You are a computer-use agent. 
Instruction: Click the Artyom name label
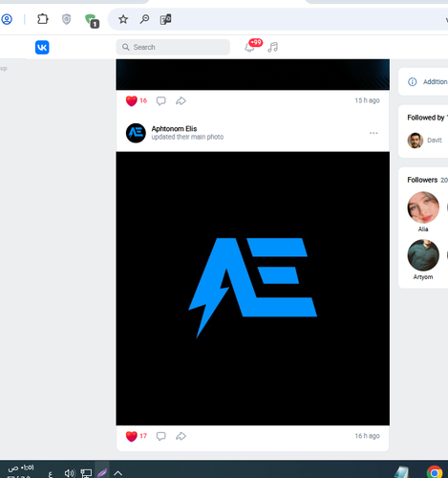(423, 277)
